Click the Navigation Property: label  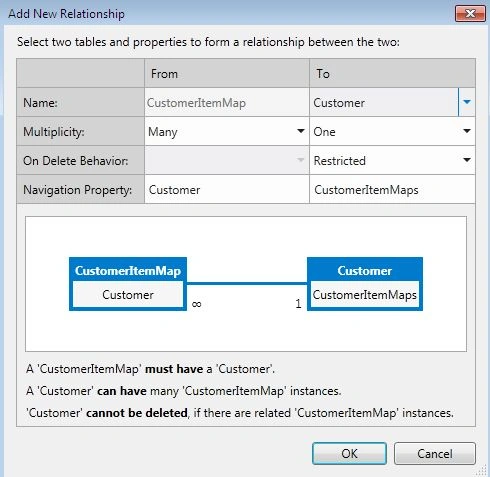click(78, 190)
